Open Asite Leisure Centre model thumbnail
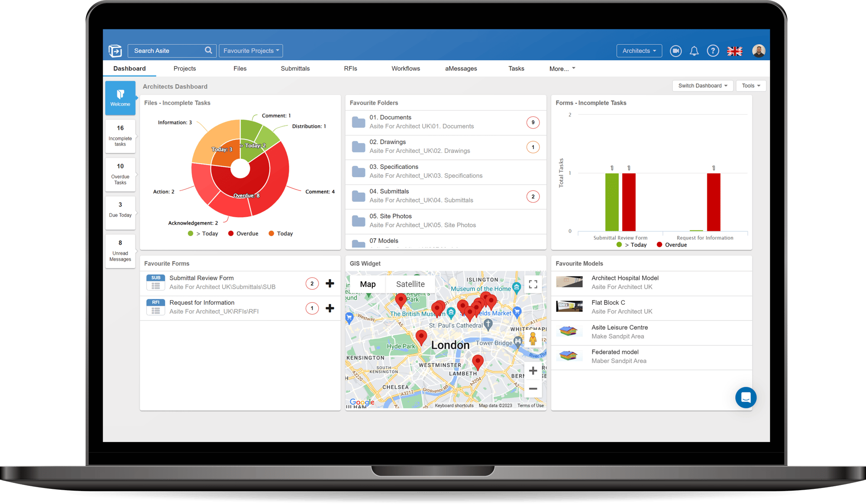Viewport: 866px width, 504px height. 568,331
